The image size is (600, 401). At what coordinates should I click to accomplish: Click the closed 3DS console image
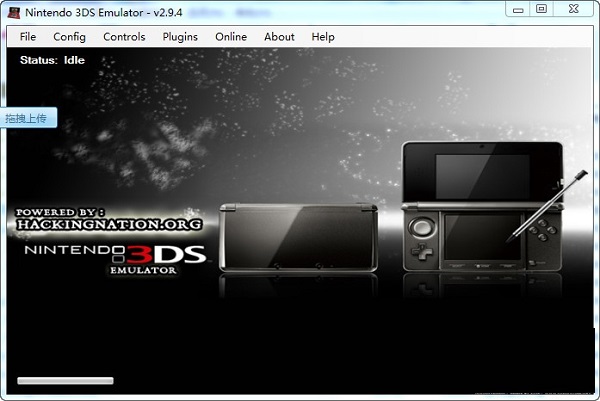pyautogui.click(x=298, y=237)
